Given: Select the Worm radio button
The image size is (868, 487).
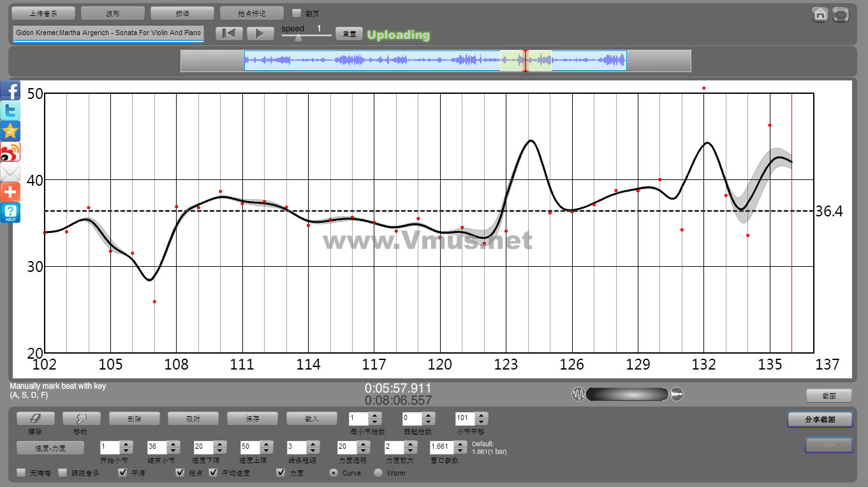Looking at the screenshot, I should tap(378, 473).
